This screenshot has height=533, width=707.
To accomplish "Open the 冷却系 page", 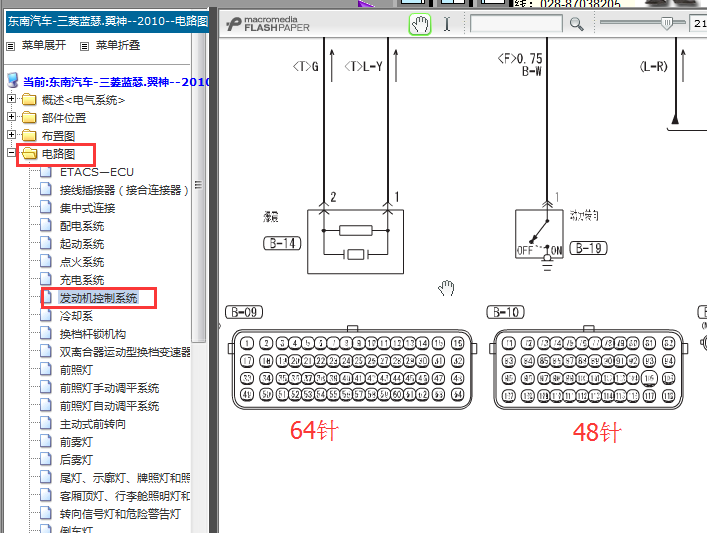I will click(x=76, y=316).
